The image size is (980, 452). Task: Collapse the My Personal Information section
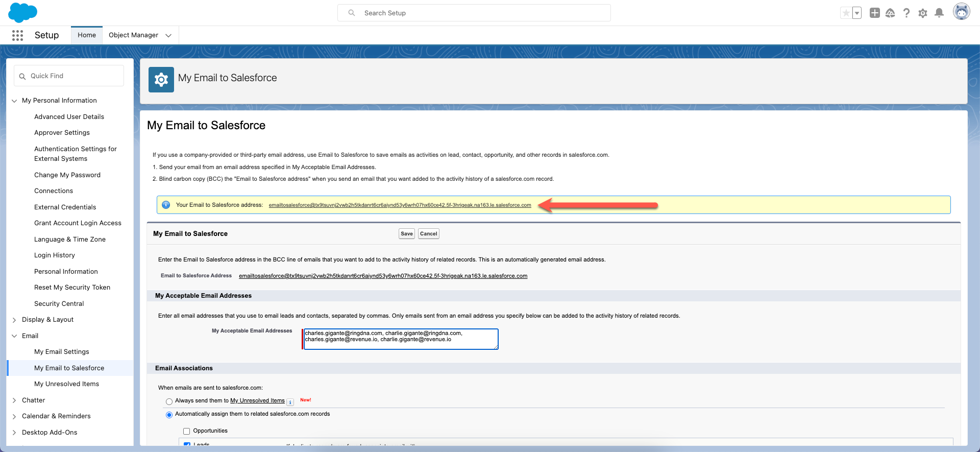point(14,101)
